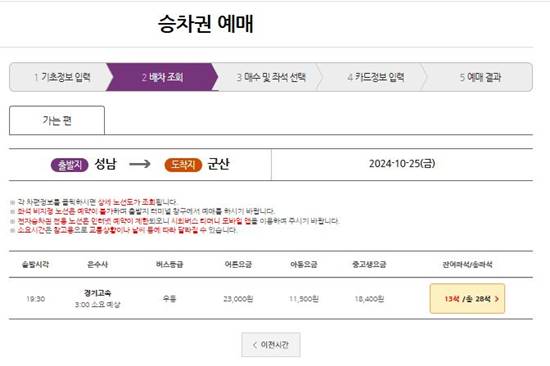
Task: Click bus grade 우등 cell
Action: 169,299
